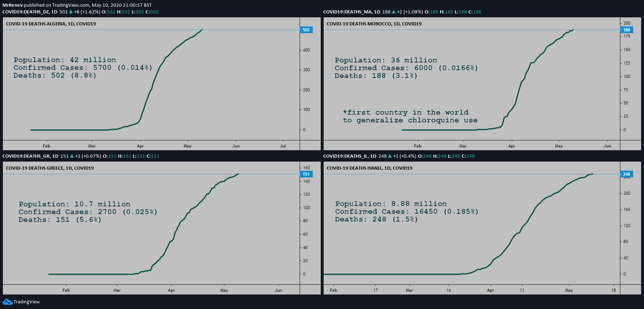Click the 17 label on Israel time axis
This screenshot has height=309, width=644.
(376, 290)
